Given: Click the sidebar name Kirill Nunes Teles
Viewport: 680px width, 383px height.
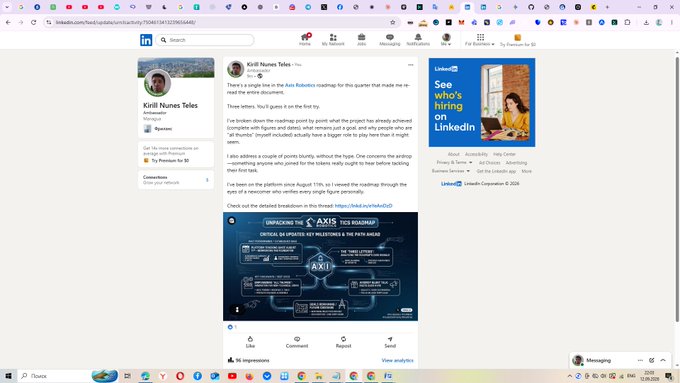Looking at the screenshot, I should point(170,105).
